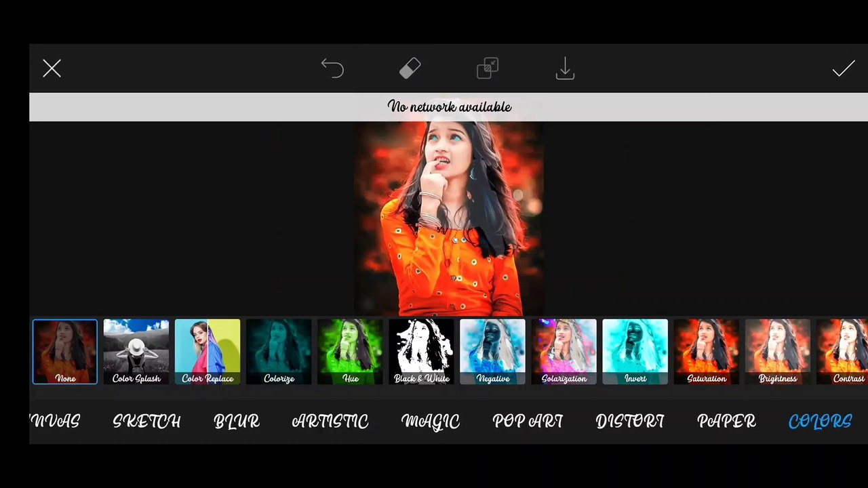The height and width of the screenshot is (488, 868).
Task: Pick the Brightness effect thumbnail
Action: (777, 352)
